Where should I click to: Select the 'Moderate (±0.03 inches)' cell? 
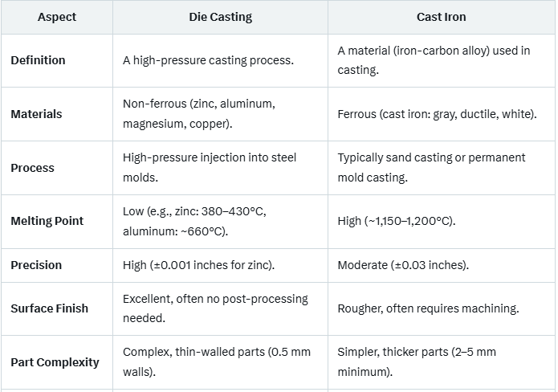[x=403, y=265]
